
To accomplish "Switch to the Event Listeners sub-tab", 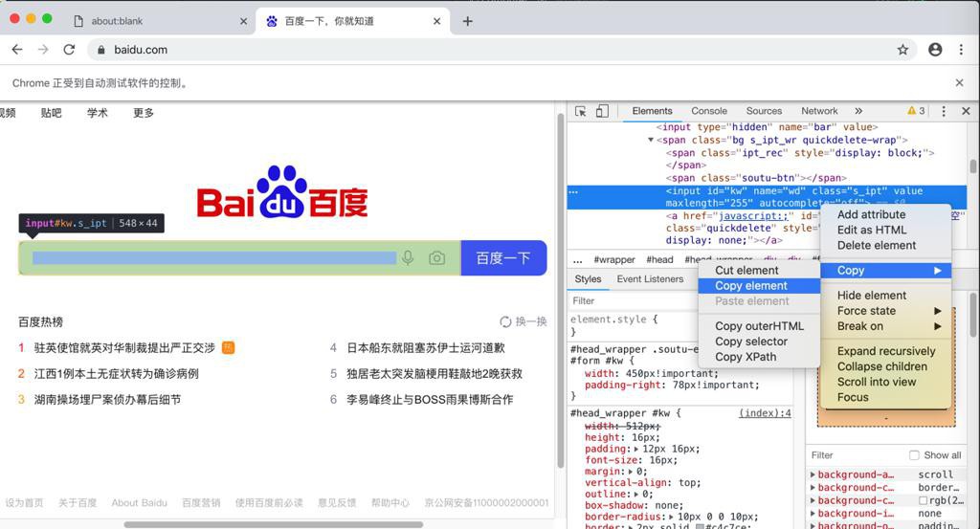I will pyautogui.click(x=650, y=279).
